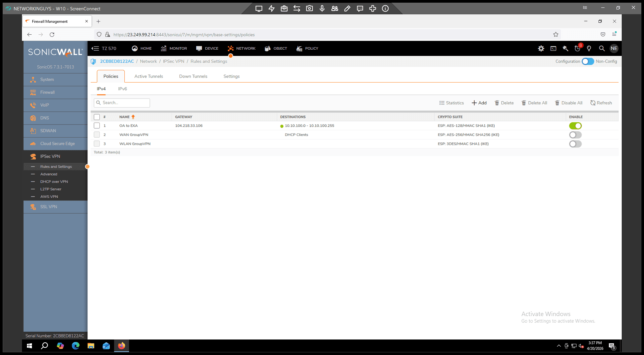Click ScreenConnect screenshot camera icon

click(309, 8)
